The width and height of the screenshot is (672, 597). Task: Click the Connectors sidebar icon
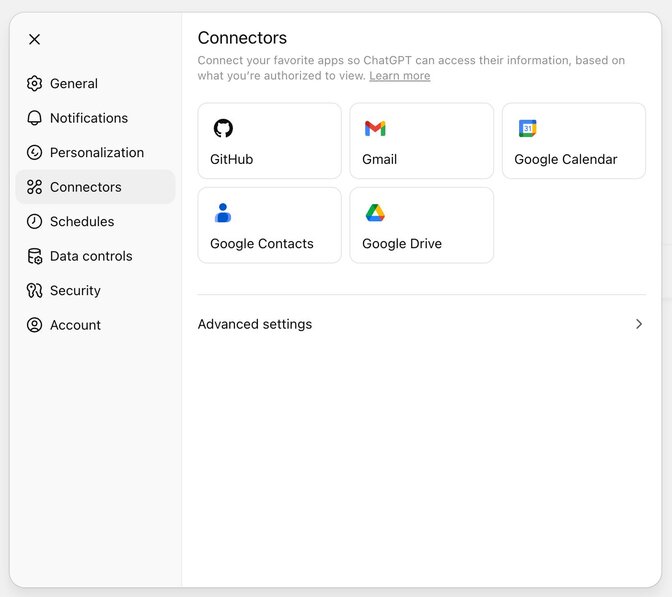(x=34, y=187)
